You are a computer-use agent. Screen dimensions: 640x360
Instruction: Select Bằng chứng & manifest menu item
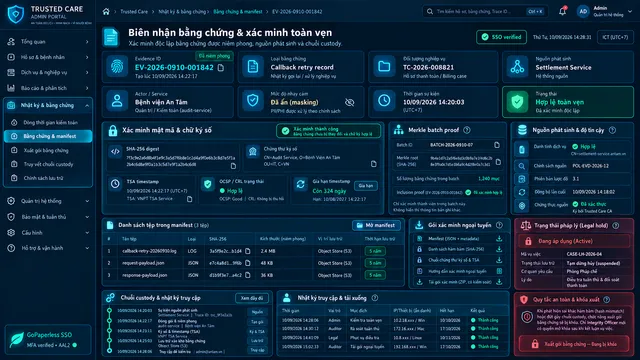[x=48, y=136]
